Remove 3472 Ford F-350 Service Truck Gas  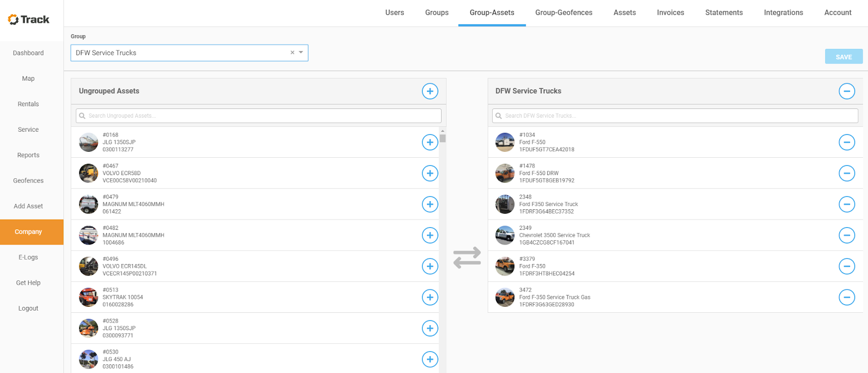846,297
